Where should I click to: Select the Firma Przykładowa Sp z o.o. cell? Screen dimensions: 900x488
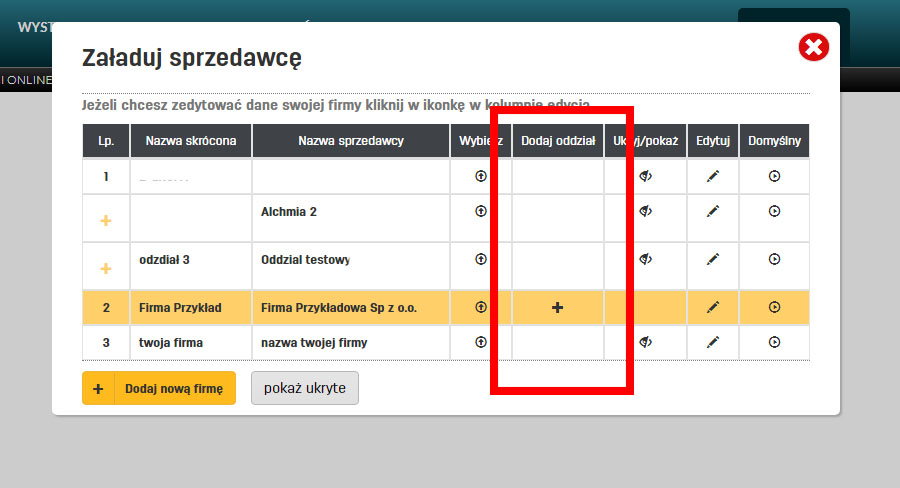coord(351,308)
